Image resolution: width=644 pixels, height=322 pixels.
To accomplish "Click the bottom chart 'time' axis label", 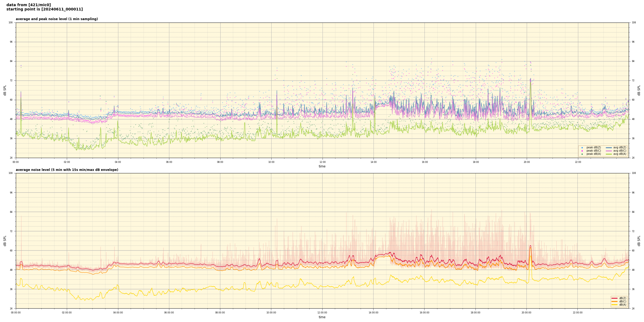I will pyautogui.click(x=322, y=317).
